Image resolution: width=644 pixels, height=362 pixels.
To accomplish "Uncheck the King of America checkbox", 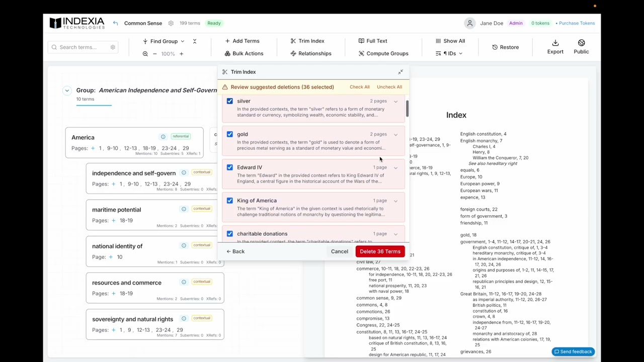I will pos(230,201).
